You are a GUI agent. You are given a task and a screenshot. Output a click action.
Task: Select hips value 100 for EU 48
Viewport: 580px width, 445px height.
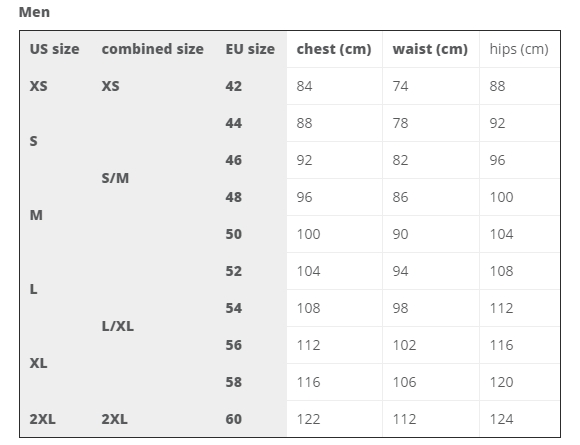click(519, 197)
